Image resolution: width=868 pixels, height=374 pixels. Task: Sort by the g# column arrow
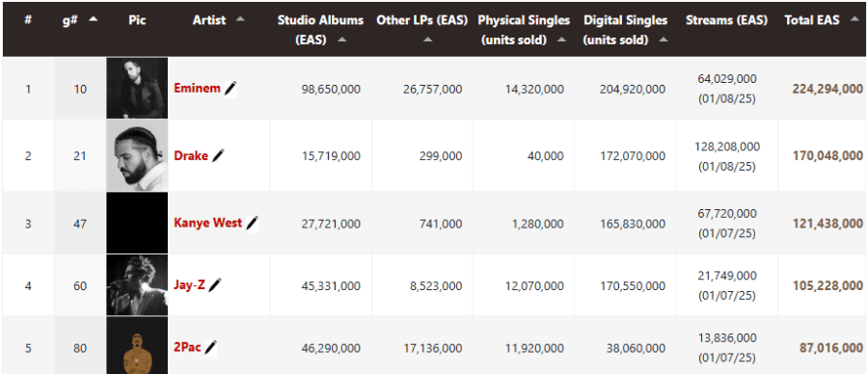pyautogui.click(x=93, y=19)
